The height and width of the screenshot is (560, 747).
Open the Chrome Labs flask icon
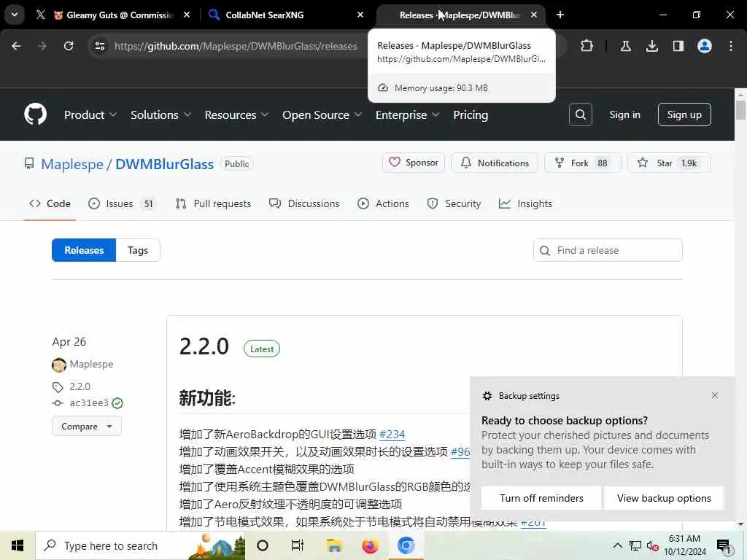coord(625,46)
